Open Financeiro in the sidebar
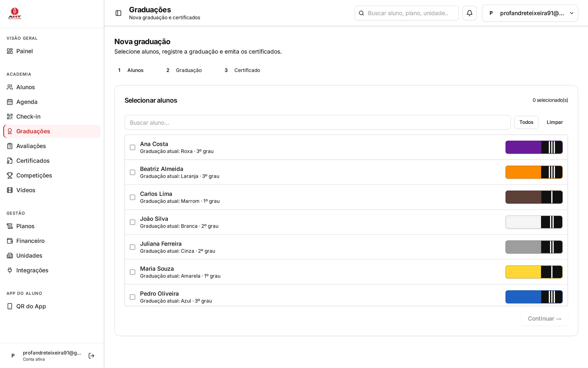This screenshot has height=368, width=588. 52,241
